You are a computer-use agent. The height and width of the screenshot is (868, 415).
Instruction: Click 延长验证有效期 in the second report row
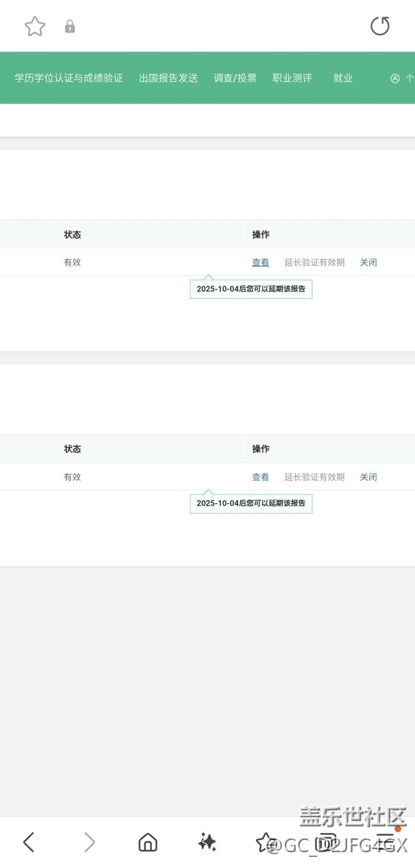coord(314,477)
